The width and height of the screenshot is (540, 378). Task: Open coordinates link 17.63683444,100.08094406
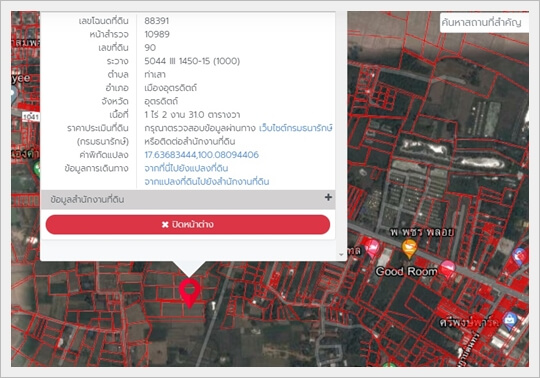(x=201, y=155)
